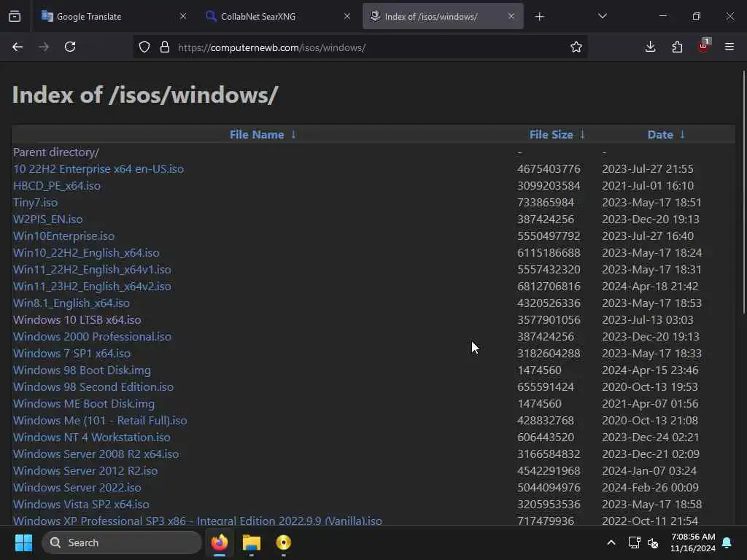The image size is (747, 560).
Task: Open Firefox View workspace icon
Action: tap(15, 17)
